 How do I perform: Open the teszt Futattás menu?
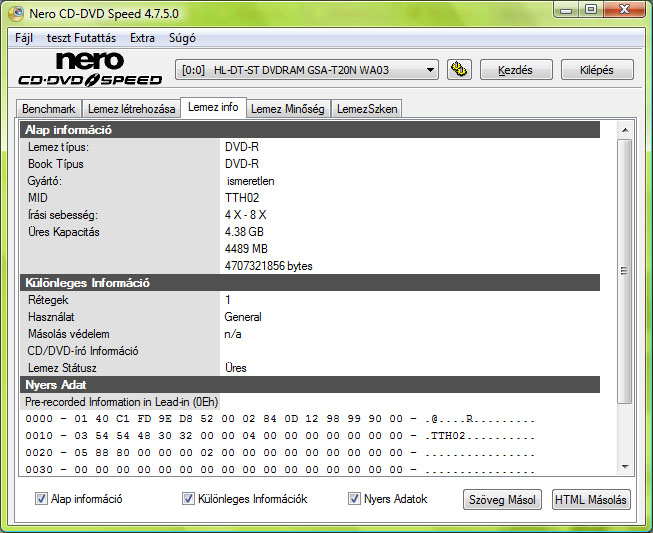[81, 38]
